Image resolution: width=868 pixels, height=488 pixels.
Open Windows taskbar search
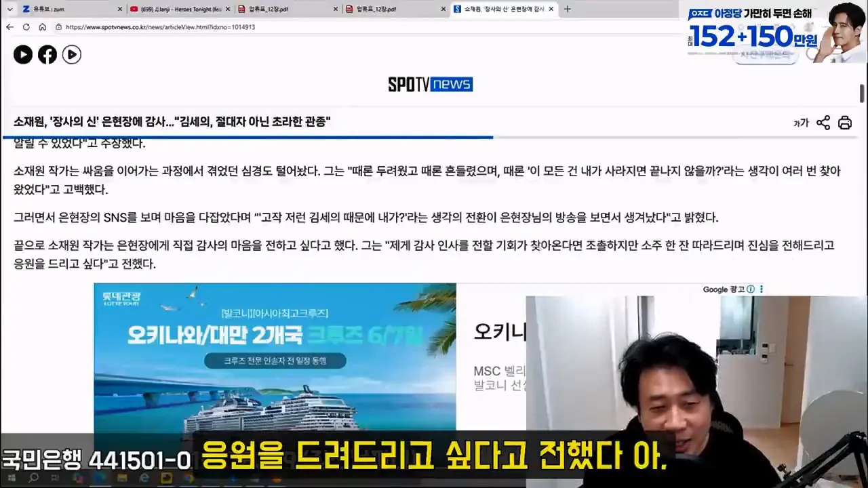(33, 478)
